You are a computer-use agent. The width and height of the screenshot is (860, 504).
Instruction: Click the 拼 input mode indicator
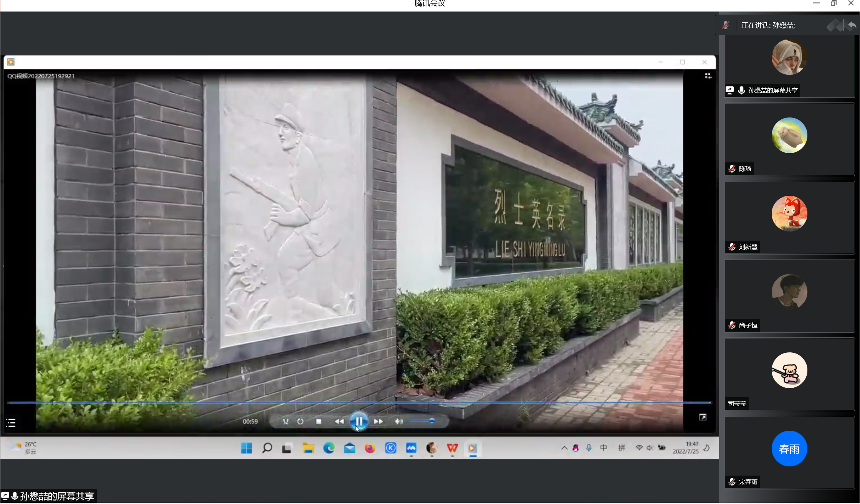pos(622,448)
